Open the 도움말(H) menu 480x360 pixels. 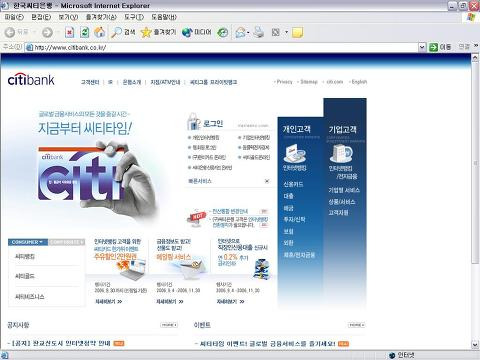164,17
